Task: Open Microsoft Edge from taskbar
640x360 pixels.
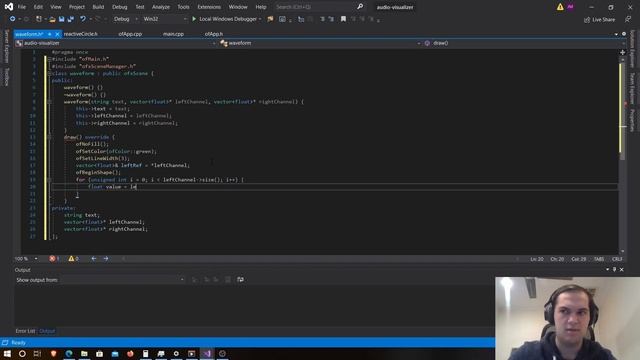Action: pyautogui.click(x=69, y=353)
